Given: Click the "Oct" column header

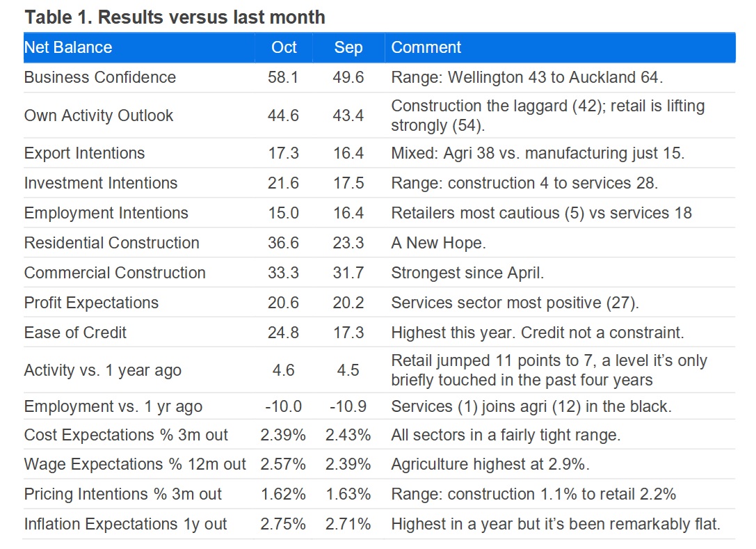Looking at the screenshot, I should 284,47.
